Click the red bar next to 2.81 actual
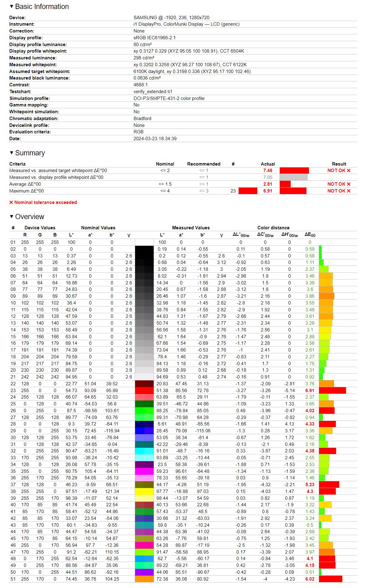Image resolution: width=371 pixels, height=588 pixels. (285, 184)
